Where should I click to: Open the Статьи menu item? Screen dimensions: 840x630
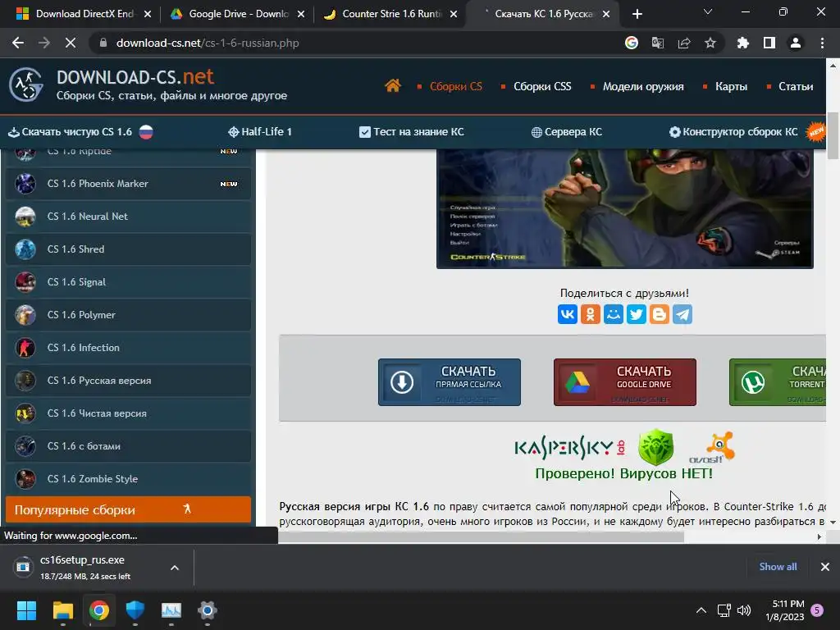(x=796, y=86)
